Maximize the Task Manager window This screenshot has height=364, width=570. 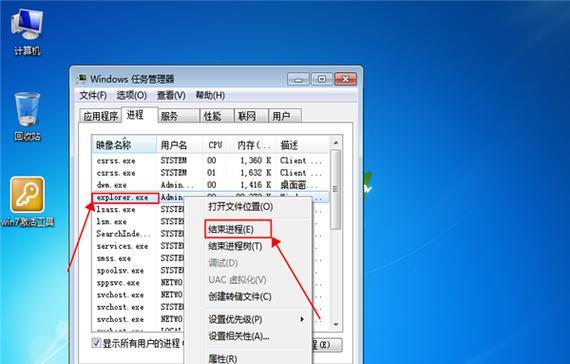[x=321, y=79]
